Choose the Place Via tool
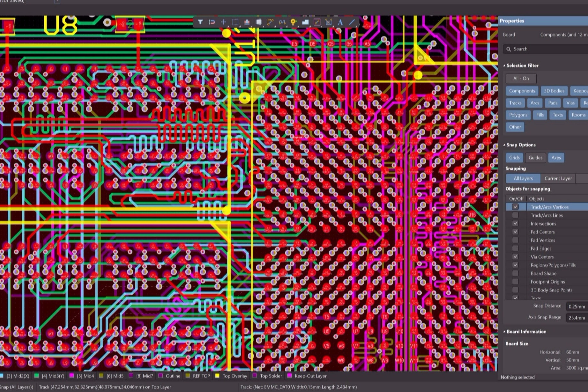 pos(294,22)
